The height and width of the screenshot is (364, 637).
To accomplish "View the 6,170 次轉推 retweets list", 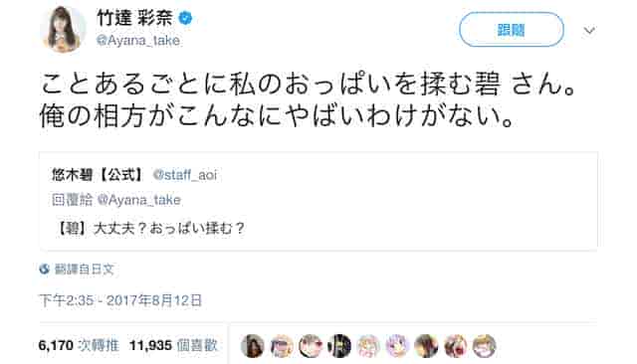I will pos(79,345).
